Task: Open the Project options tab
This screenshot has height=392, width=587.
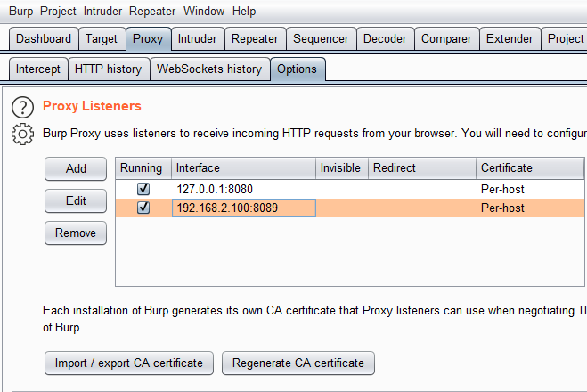Action: pyautogui.click(x=565, y=38)
